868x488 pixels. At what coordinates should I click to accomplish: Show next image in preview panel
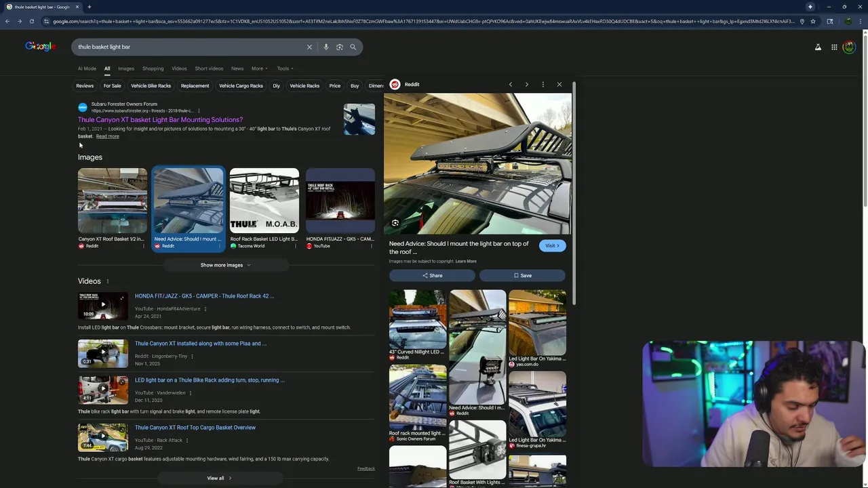click(x=527, y=85)
